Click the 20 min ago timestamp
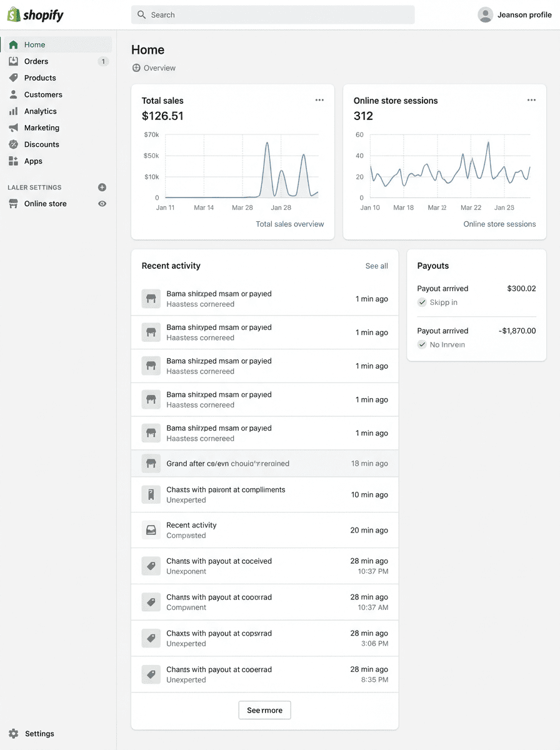 tap(369, 530)
